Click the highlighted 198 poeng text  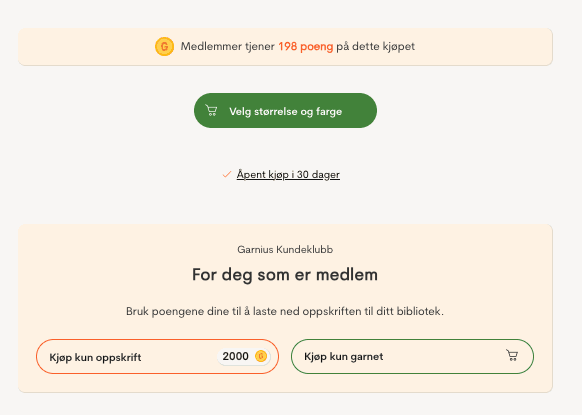click(x=305, y=47)
